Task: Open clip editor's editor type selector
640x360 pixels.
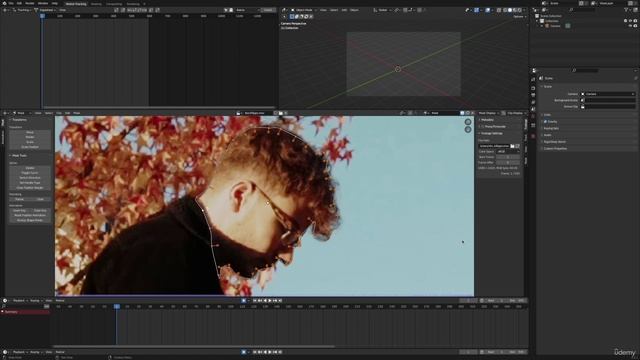Action: pos(6,113)
